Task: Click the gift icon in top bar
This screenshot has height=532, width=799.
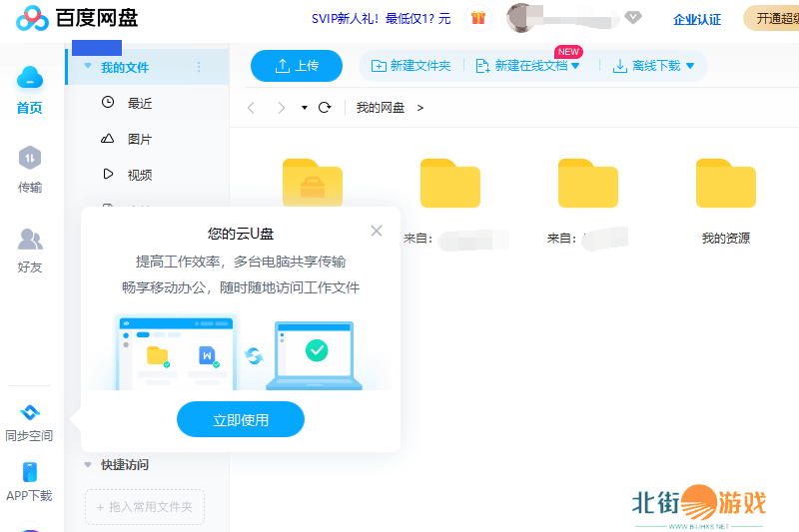Action: (478, 18)
